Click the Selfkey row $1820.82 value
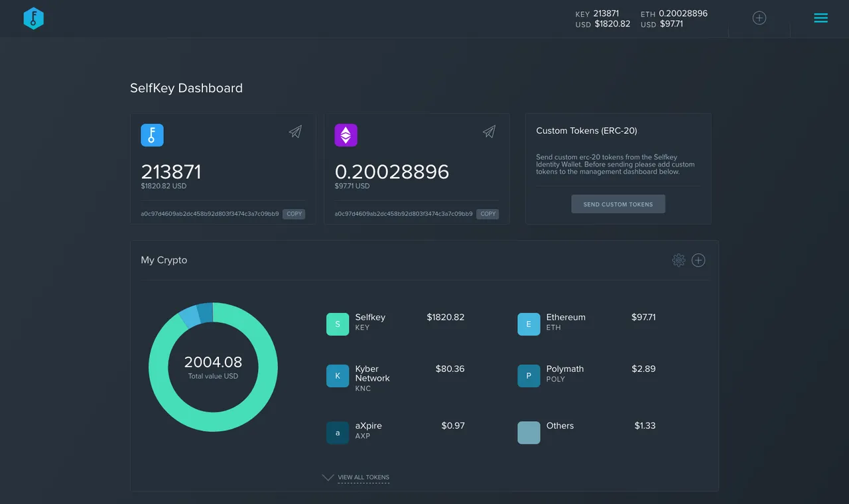 [446, 317]
